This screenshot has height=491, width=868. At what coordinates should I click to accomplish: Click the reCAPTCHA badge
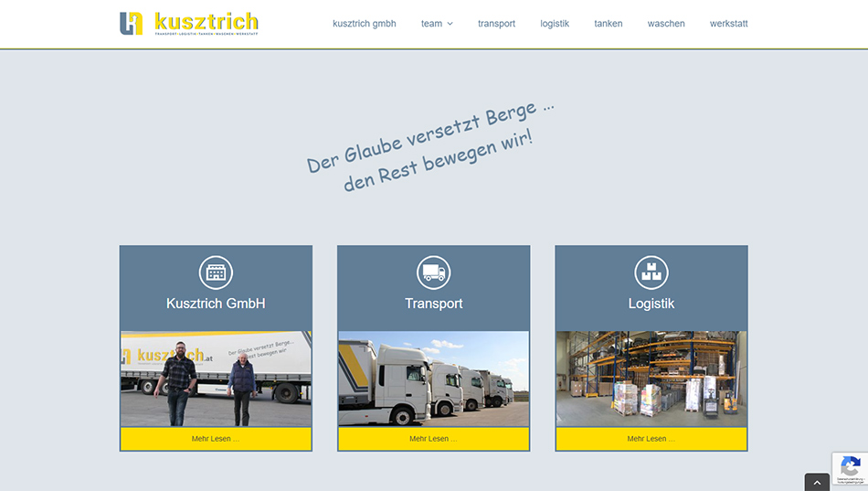tap(851, 469)
